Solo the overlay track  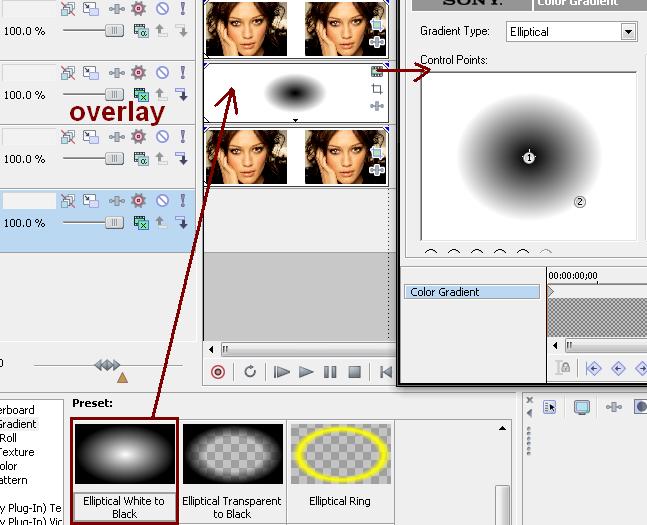click(x=183, y=73)
